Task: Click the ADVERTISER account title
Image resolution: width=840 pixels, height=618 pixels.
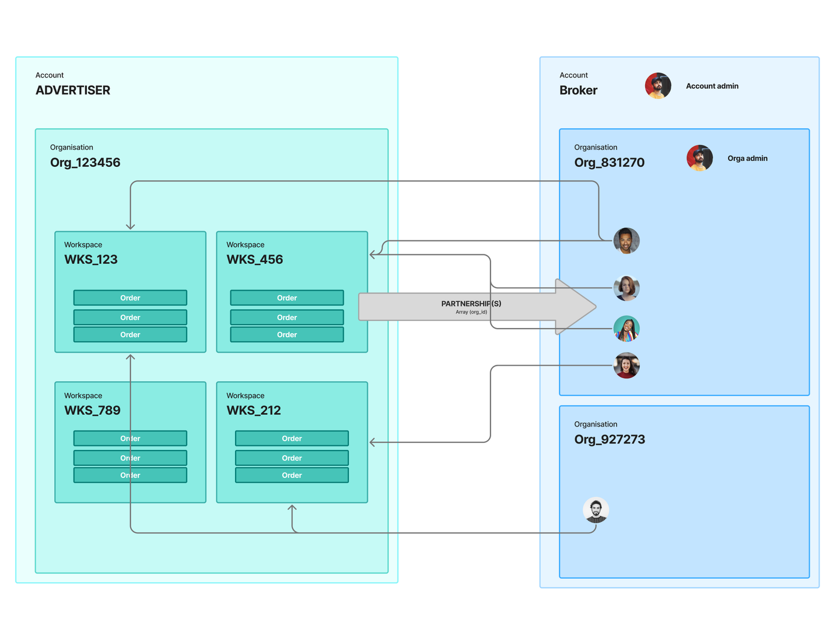Action: 73,90
